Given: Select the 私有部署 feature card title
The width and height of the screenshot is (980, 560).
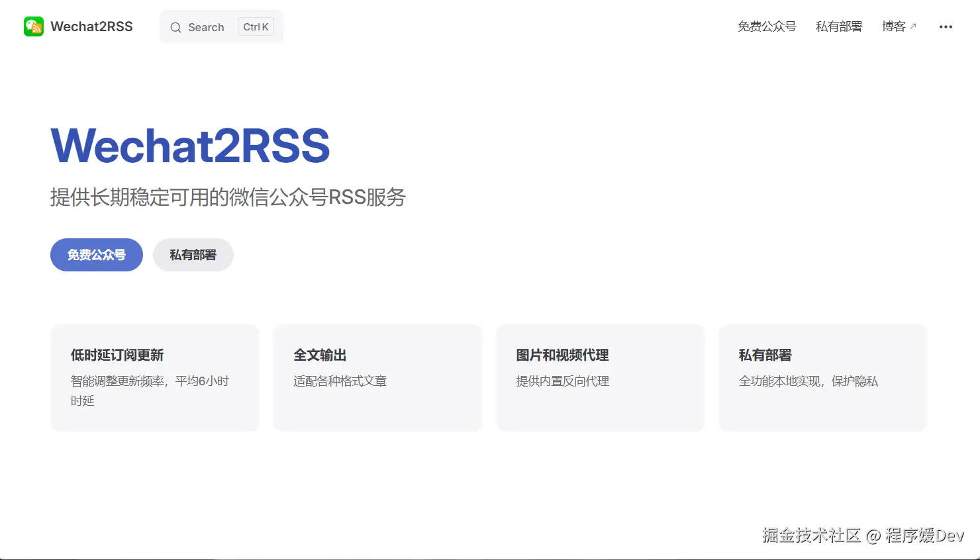Looking at the screenshot, I should coord(765,355).
